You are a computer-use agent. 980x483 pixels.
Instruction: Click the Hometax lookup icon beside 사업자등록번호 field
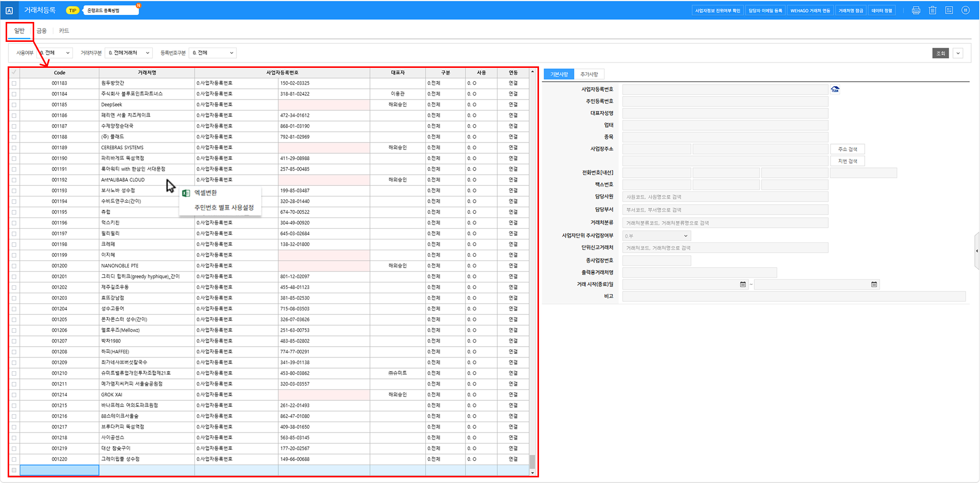(835, 89)
